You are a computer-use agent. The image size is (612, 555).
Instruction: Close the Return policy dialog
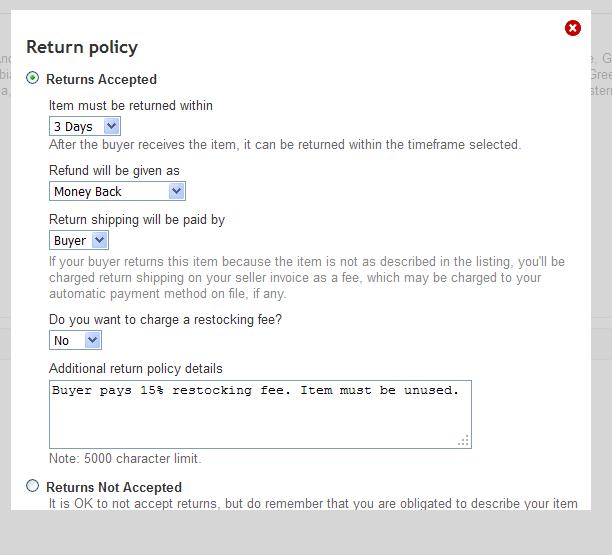pos(573,28)
